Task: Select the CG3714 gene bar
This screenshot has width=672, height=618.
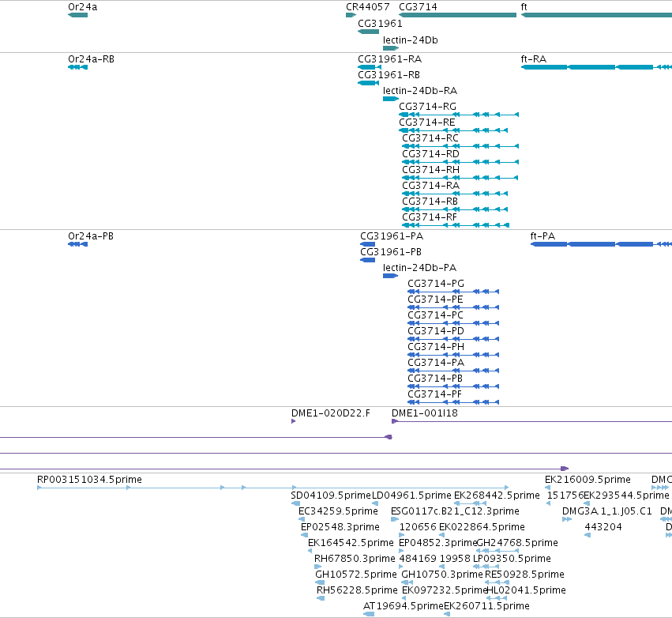Action: pos(457,16)
